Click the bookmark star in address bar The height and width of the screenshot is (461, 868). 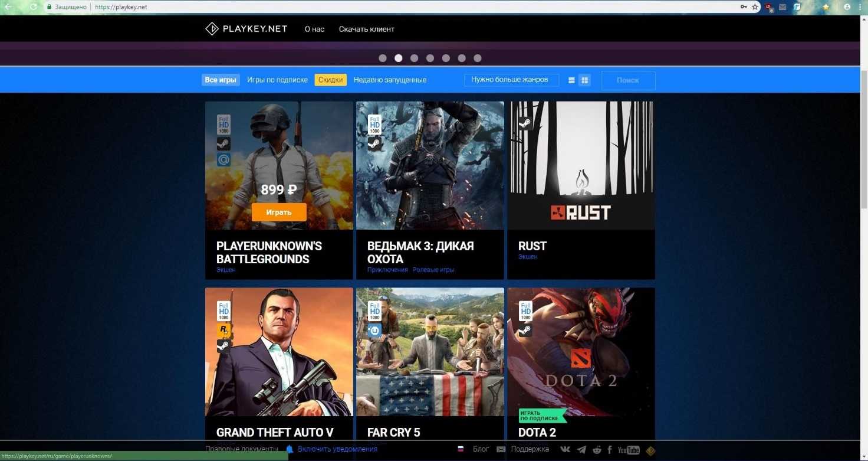(x=755, y=7)
